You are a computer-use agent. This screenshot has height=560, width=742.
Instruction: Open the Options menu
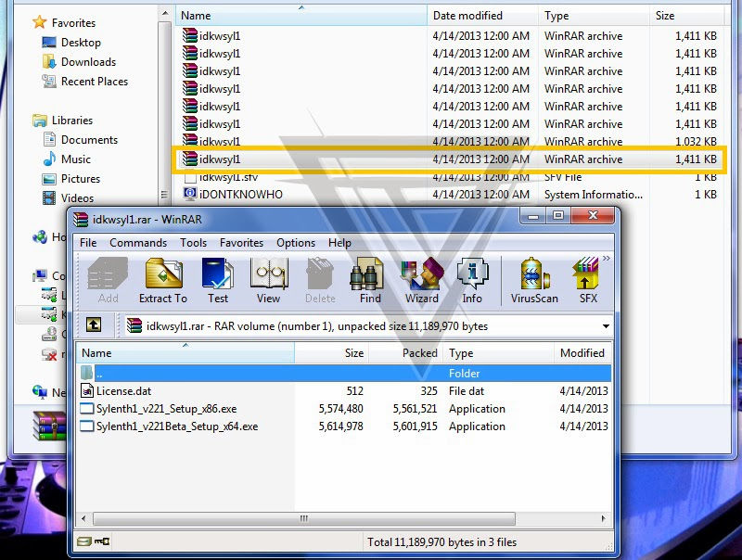pyautogui.click(x=296, y=243)
